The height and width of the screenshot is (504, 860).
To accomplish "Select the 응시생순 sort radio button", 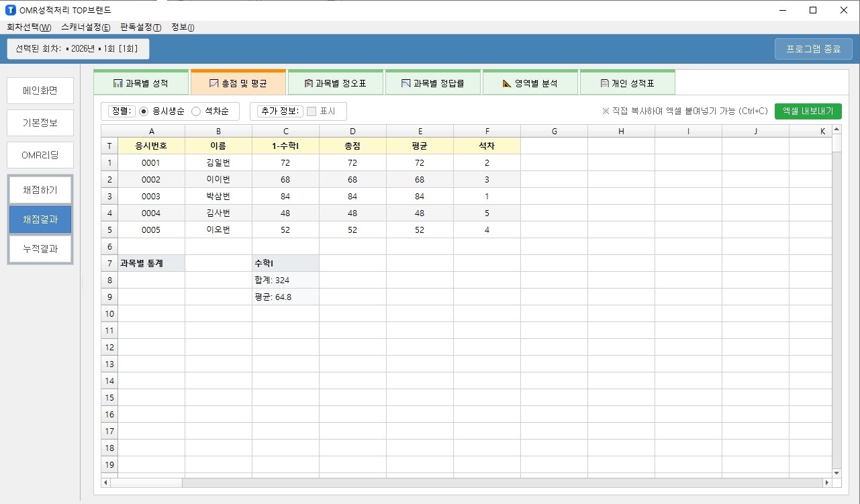I will (x=144, y=111).
